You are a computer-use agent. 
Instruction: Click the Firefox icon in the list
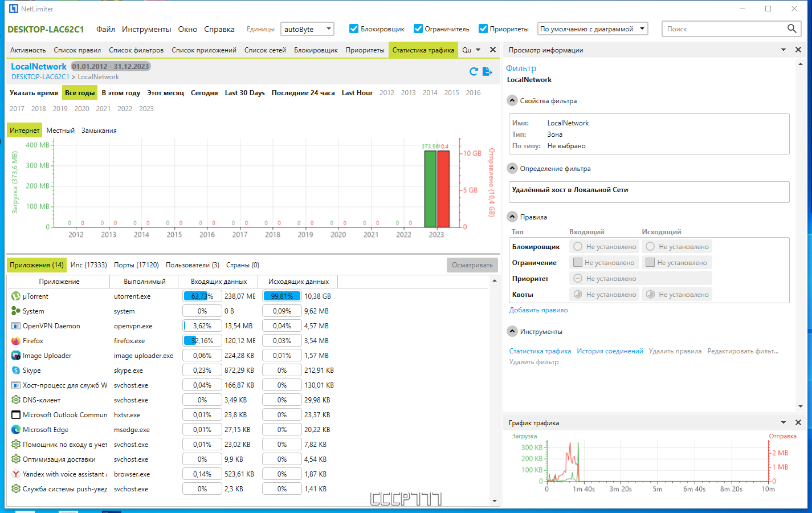[x=16, y=341]
